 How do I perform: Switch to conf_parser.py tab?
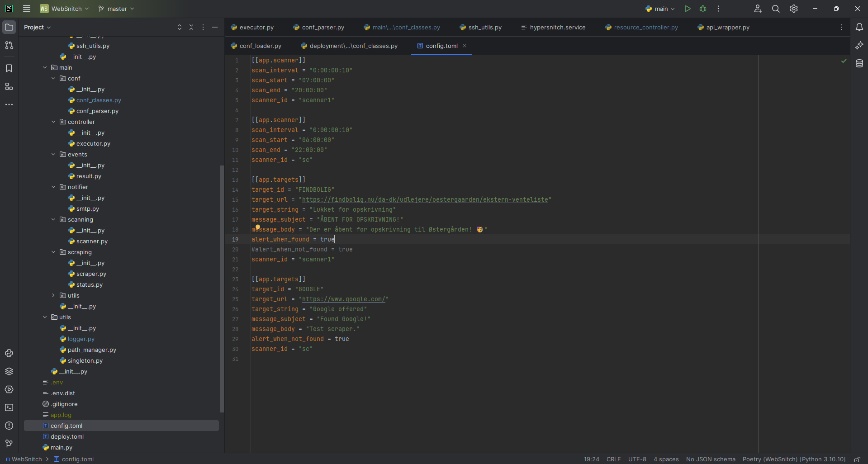click(318, 27)
